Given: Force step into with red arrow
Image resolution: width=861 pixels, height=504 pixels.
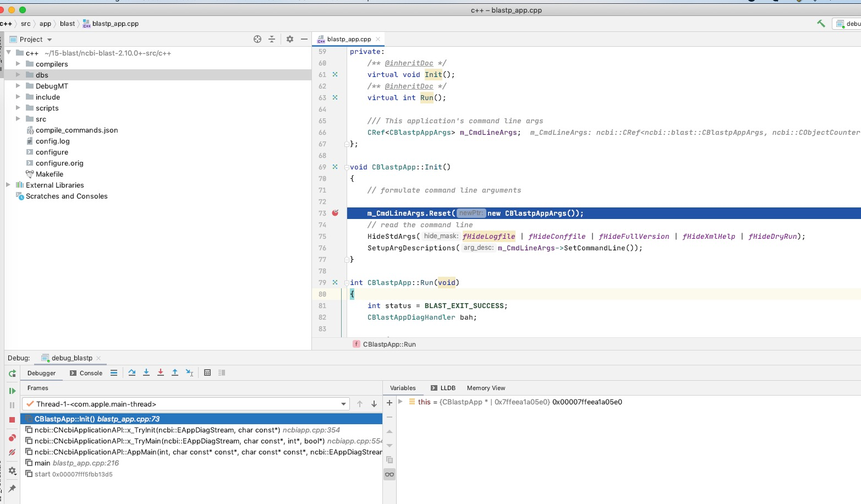Looking at the screenshot, I should point(161,373).
